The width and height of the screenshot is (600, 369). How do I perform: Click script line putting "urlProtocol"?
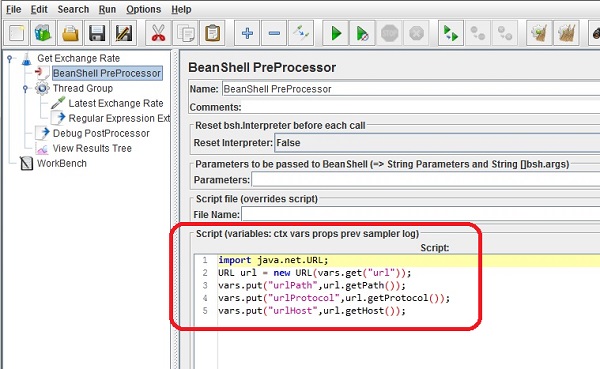tap(334, 298)
